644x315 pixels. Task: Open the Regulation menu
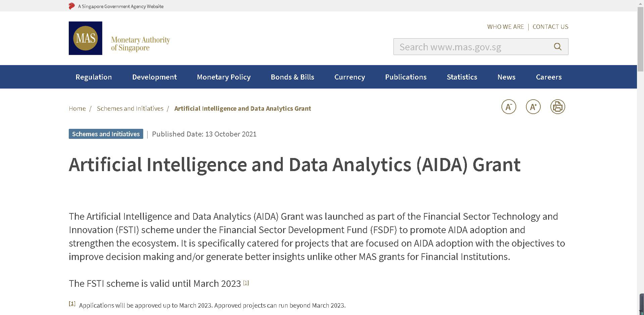coord(94,77)
